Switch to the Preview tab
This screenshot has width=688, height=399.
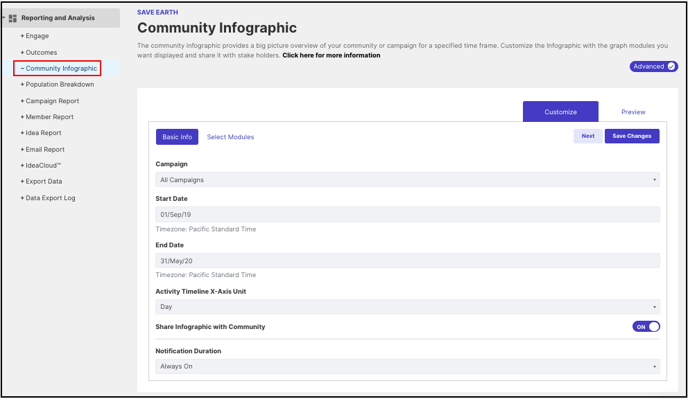(x=633, y=112)
